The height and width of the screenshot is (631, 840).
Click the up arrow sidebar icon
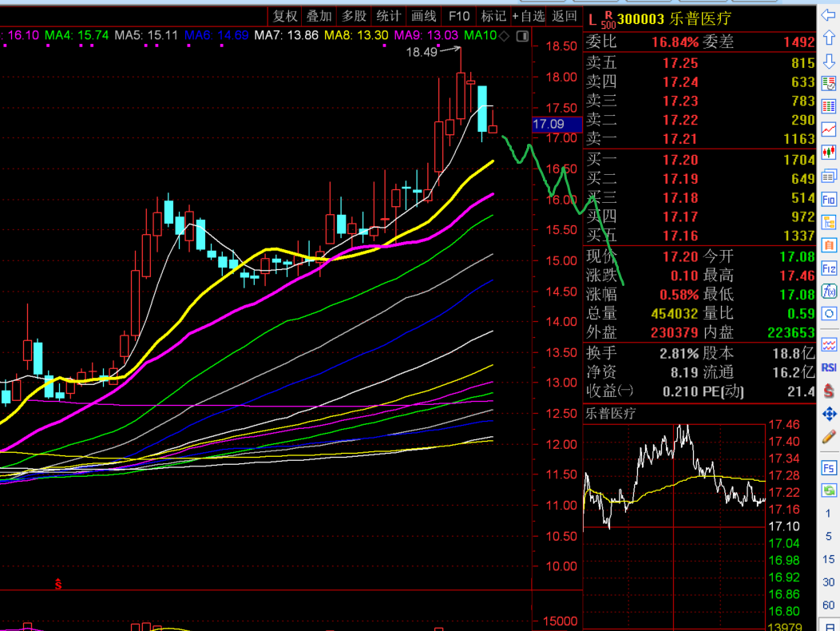pos(828,38)
